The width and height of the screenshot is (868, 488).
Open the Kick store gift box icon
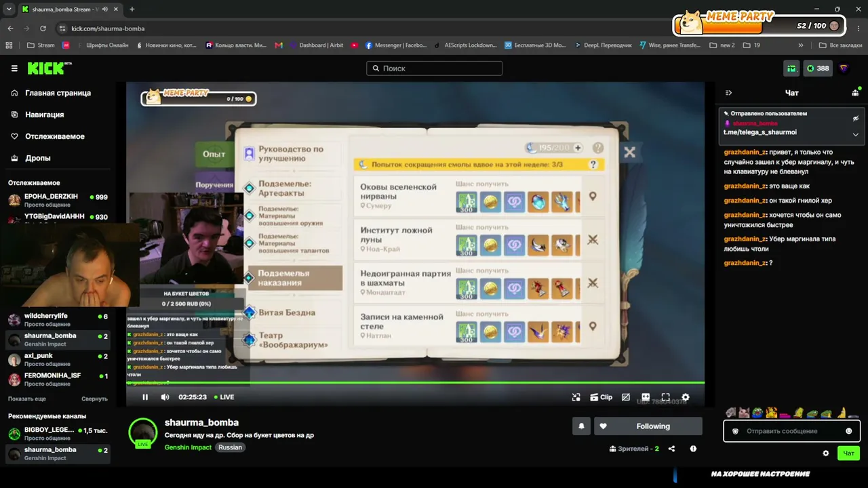[x=791, y=68]
